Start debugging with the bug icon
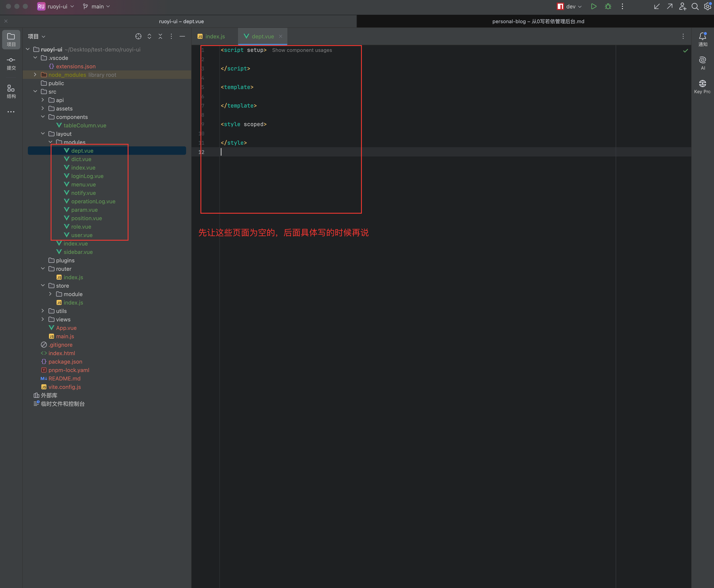The image size is (714, 588). point(608,7)
